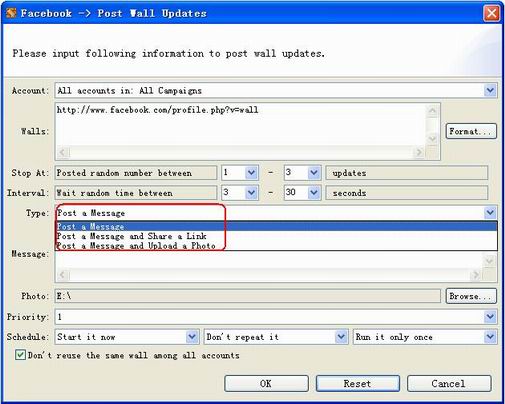The height and width of the screenshot is (404, 505).
Task: Click the Cancel button
Action: (x=449, y=384)
